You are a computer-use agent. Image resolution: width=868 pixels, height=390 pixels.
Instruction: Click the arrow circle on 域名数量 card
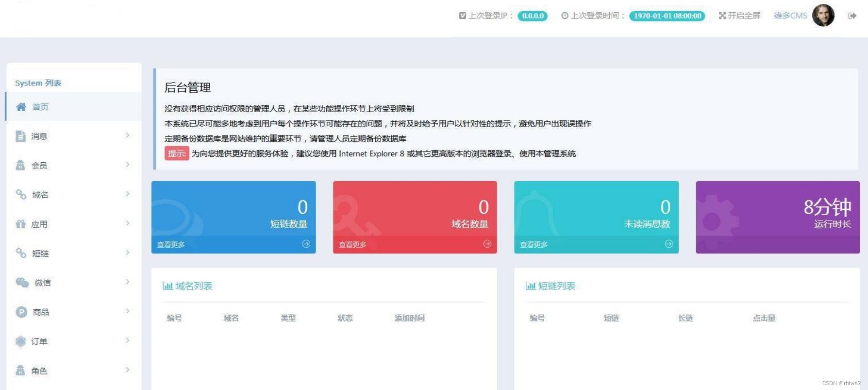(487, 244)
